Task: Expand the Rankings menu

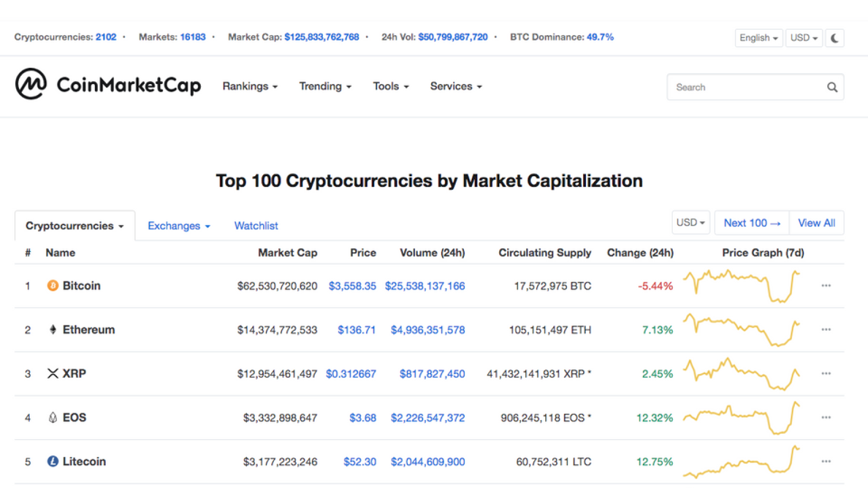Action: [250, 86]
